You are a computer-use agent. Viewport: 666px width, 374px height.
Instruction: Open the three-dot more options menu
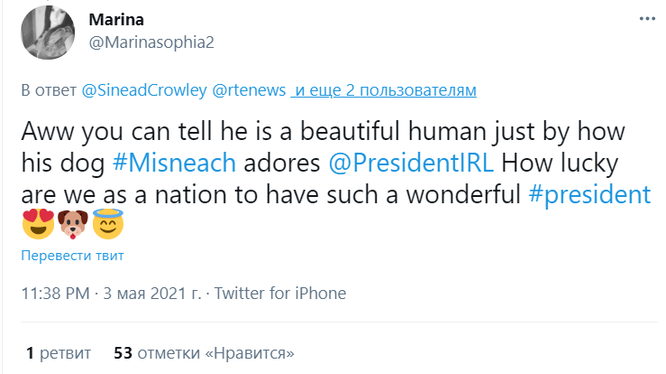coord(647,19)
